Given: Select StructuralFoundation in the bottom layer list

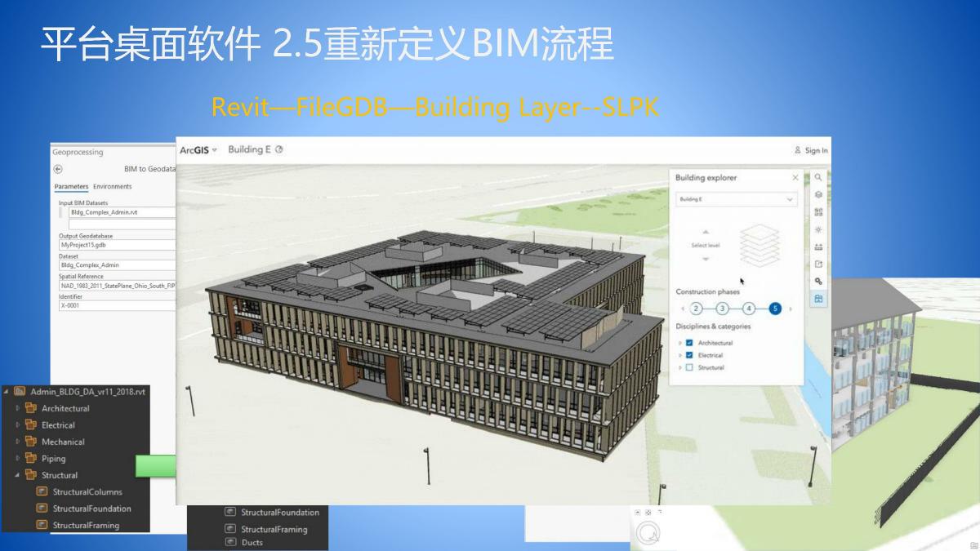Looking at the screenshot, I should [280, 513].
